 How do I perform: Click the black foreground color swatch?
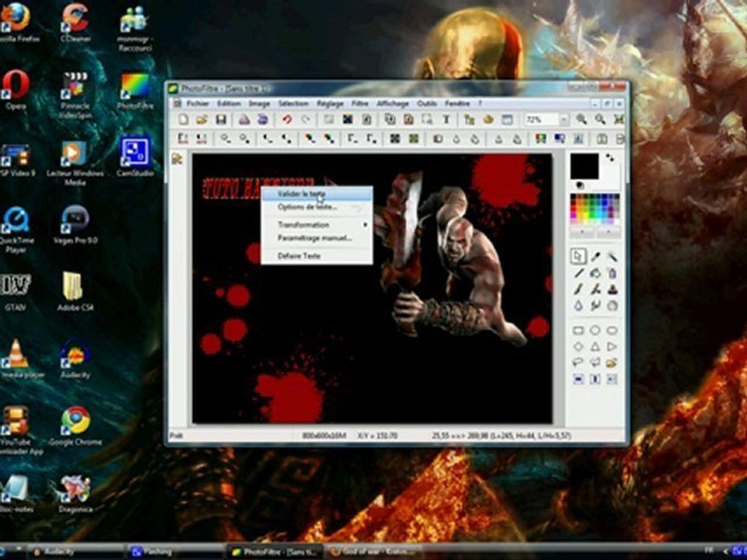(584, 166)
